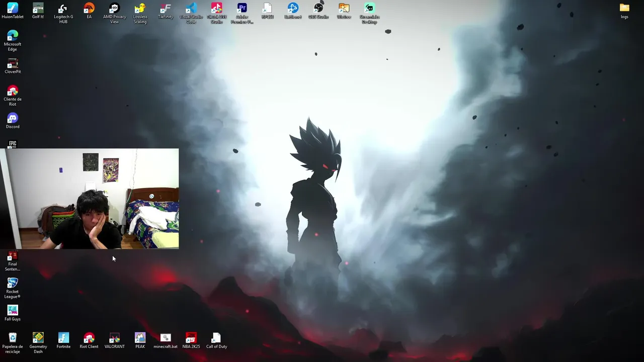Select the Papelera de reciclaje icon
Viewport: 644px width, 362px height.
point(13,343)
